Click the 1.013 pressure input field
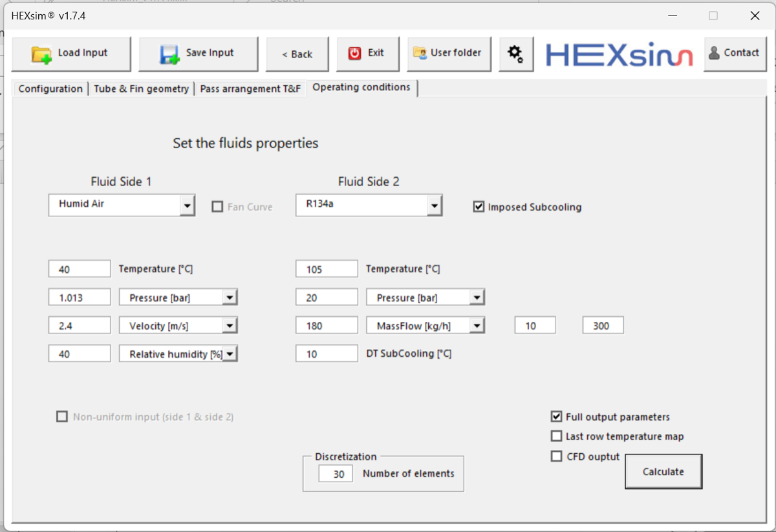 point(80,297)
